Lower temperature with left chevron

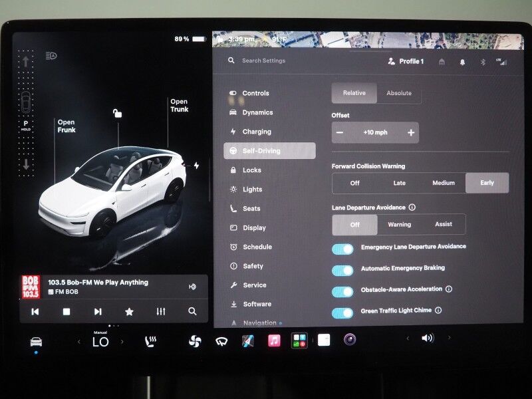(79, 342)
